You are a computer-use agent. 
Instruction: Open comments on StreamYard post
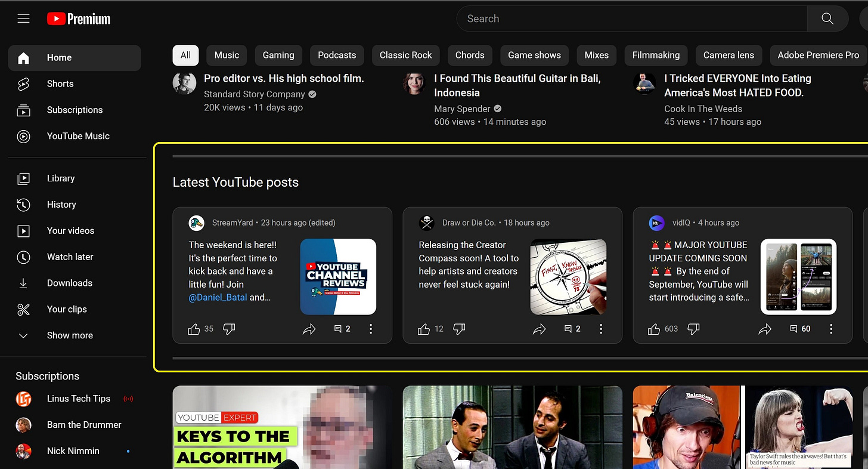(342, 329)
